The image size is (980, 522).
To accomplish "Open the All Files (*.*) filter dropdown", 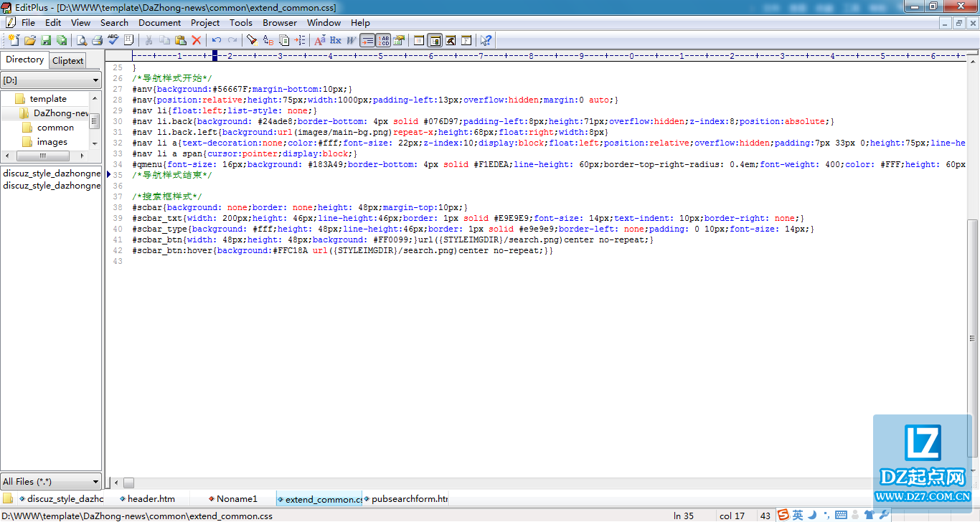I will pos(51,481).
